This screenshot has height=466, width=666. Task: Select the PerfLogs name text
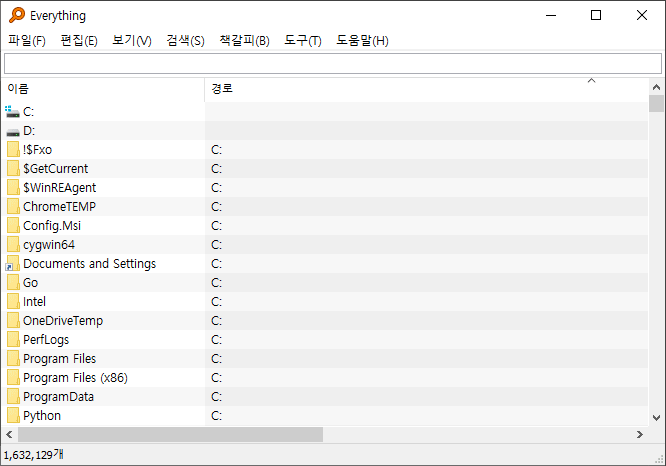click(x=46, y=340)
